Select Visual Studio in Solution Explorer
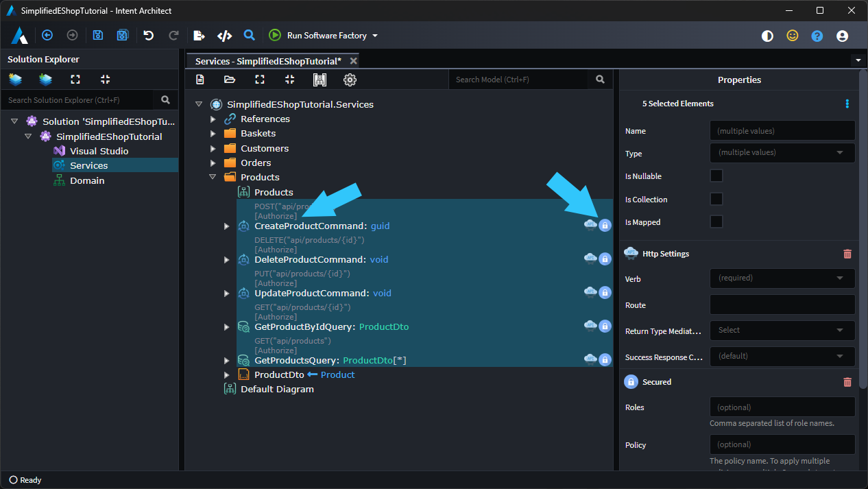This screenshot has width=868, height=489. [99, 151]
